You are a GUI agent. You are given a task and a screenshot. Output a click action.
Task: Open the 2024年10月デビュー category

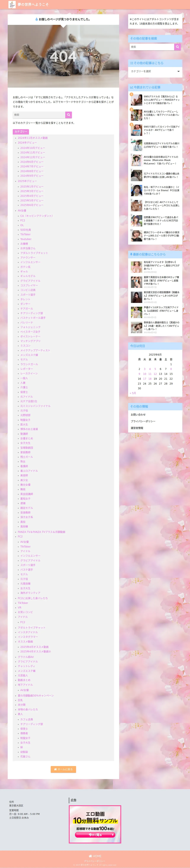point(32,148)
